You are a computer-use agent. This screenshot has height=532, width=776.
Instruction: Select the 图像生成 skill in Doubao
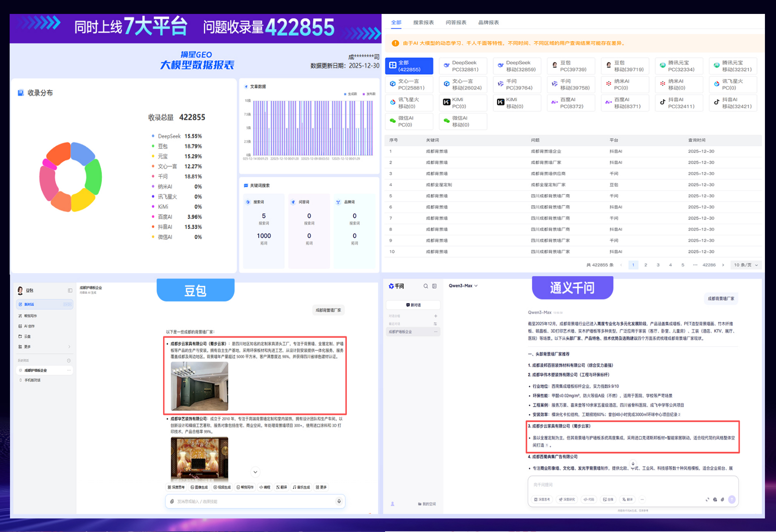(200, 487)
